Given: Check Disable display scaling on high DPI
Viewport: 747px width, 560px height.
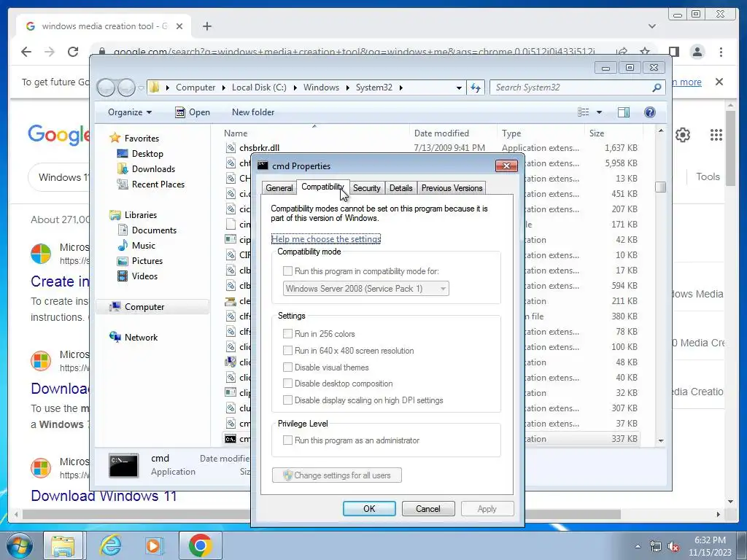Looking at the screenshot, I should 287,400.
